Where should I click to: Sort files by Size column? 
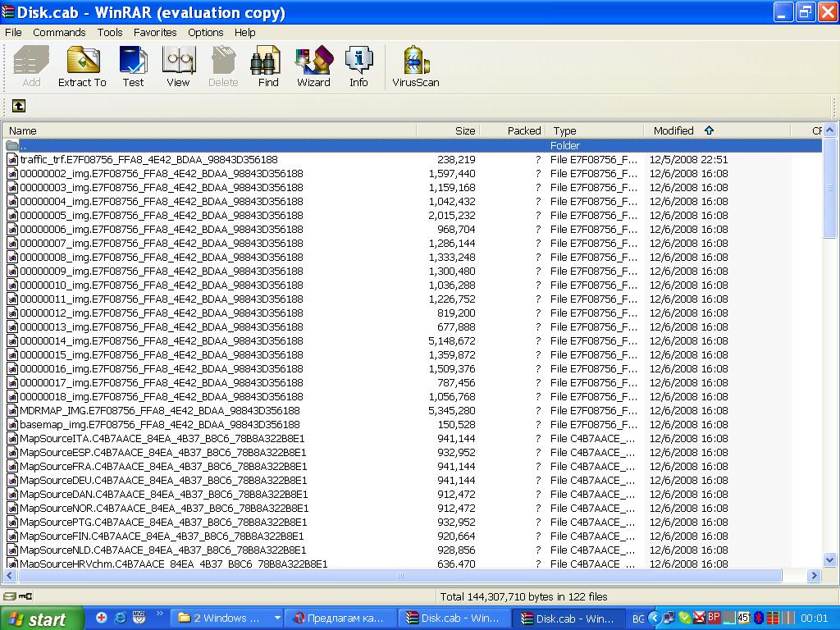[x=464, y=130]
